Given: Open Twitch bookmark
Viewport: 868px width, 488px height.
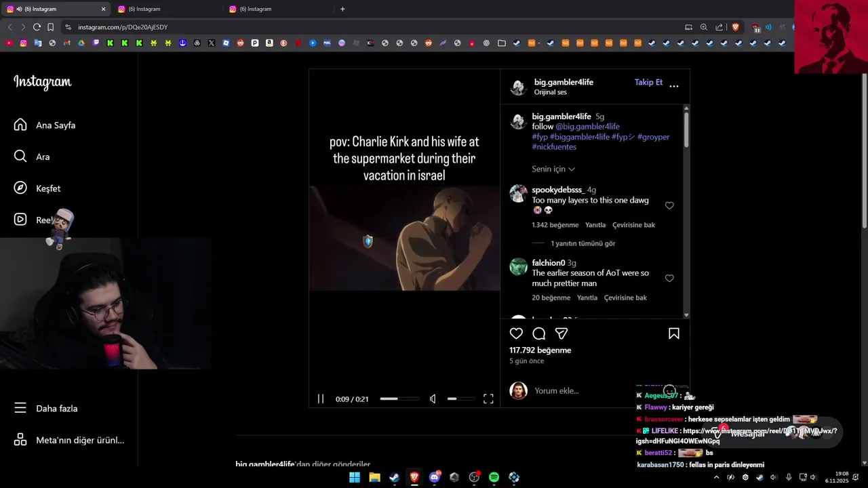Looking at the screenshot, I should point(96,43).
